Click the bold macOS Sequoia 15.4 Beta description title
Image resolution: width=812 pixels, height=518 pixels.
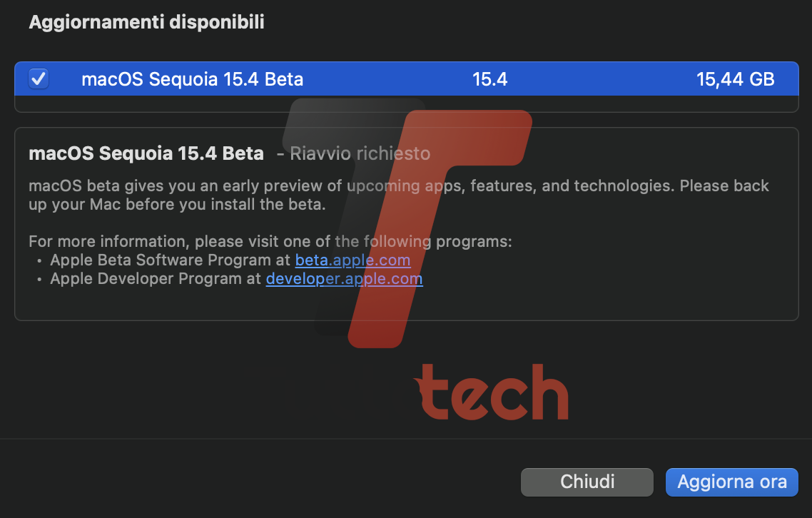coord(146,153)
